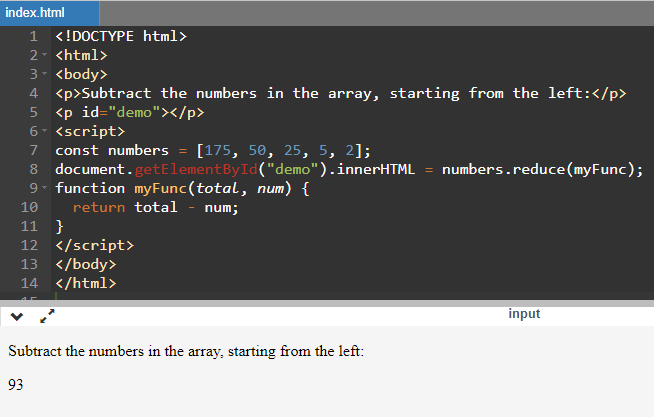
Task: Click line number 7 in the gutter
Action: pos(33,151)
